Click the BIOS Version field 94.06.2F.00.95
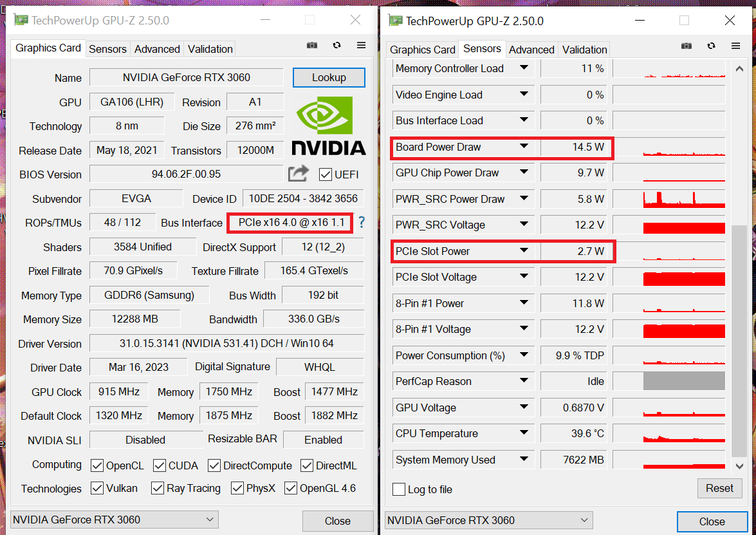Screen dimensions: 756x535 [x=186, y=174]
